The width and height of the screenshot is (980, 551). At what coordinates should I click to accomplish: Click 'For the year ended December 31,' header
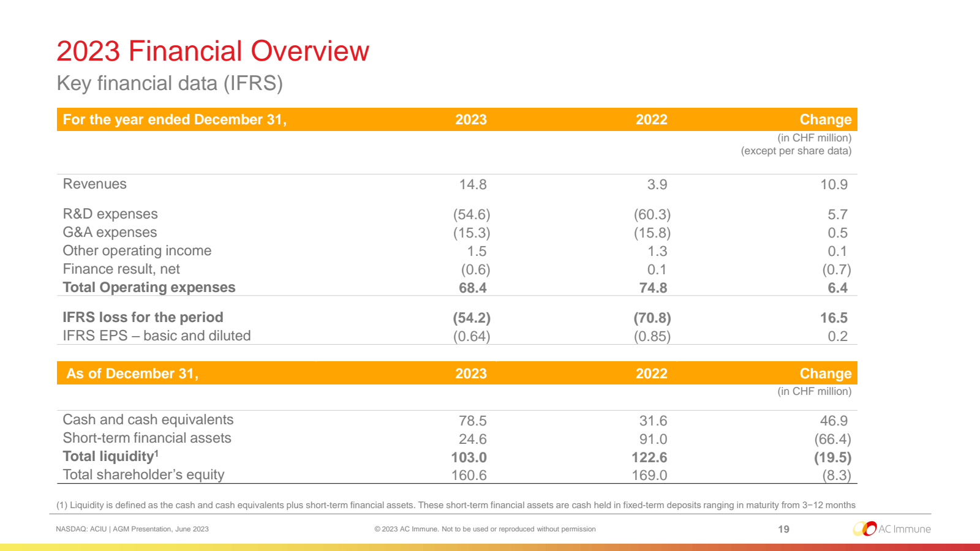pos(175,119)
